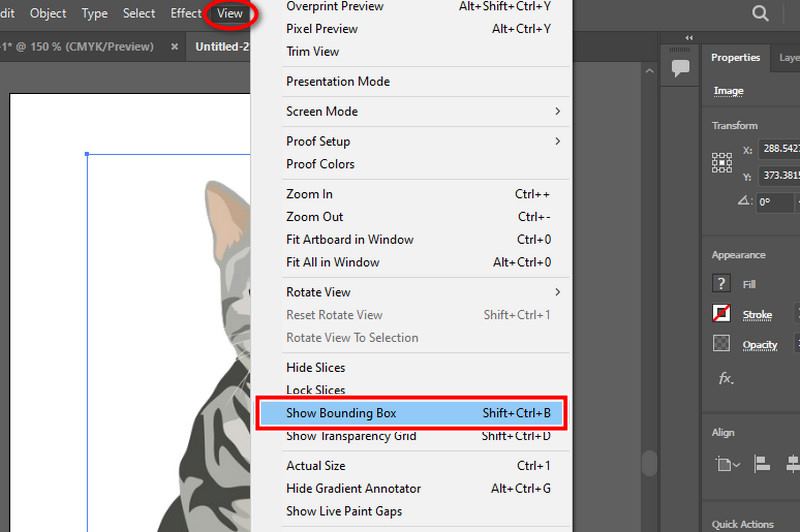Click the Y position input field
800x532 pixels.
pyautogui.click(x=780, y=175)
